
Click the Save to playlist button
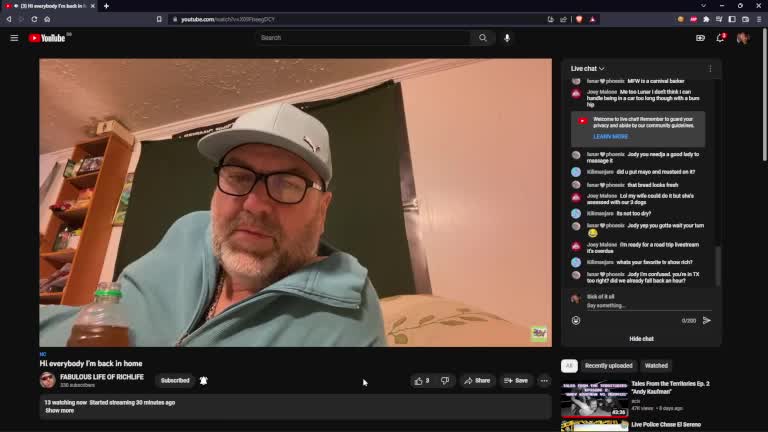pyautogui.click(x=516, y=381)
